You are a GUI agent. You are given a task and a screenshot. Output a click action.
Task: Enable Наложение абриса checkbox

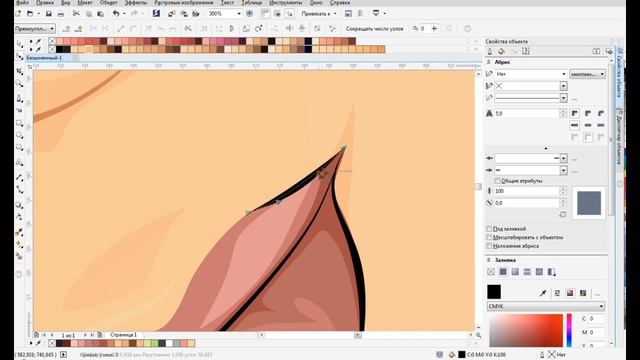(x=489, y=246)
